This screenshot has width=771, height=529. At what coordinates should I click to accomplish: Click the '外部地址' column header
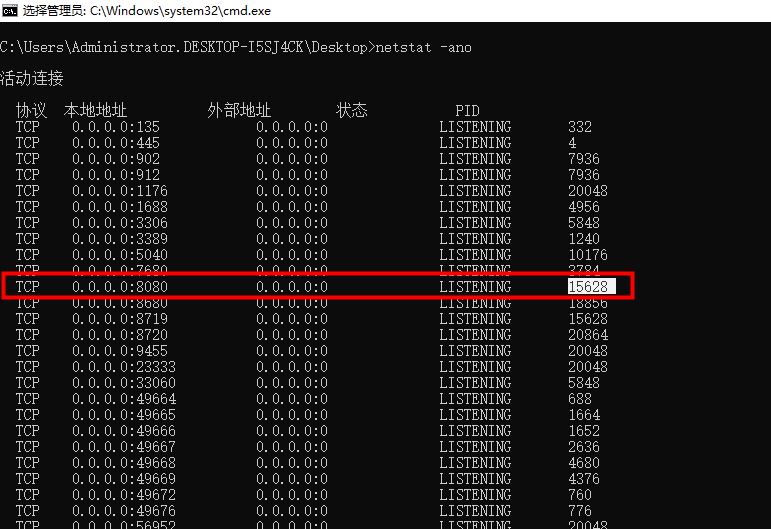(x=239, y=111)
